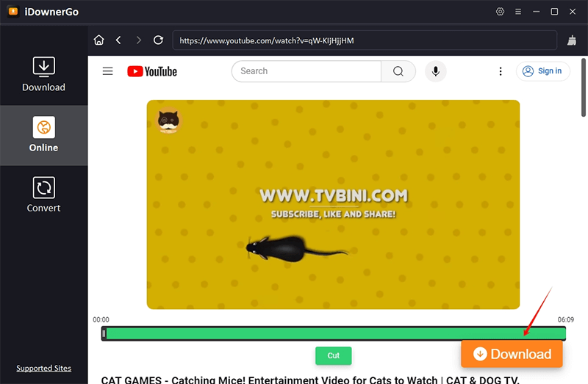Screen dimensions: 588x384
Task: Minimize the iDownerGo window
Action: pos(537,12)
